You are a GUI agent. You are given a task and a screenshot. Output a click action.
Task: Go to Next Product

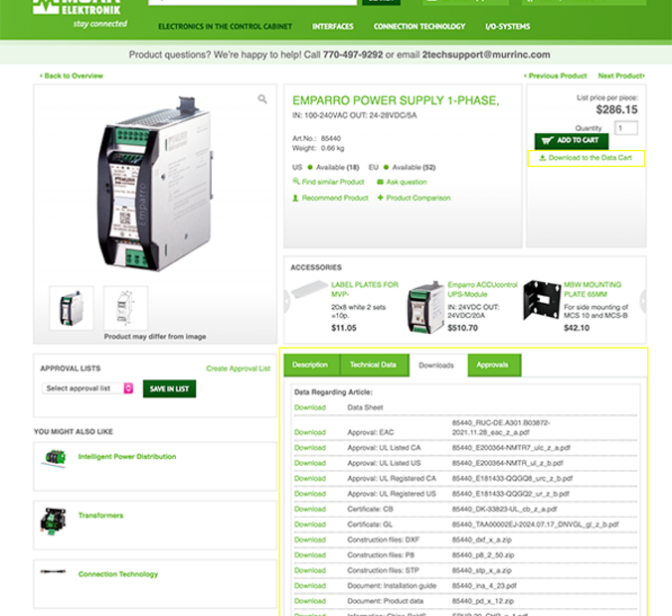pyautogui.click(x=621, y=76)
